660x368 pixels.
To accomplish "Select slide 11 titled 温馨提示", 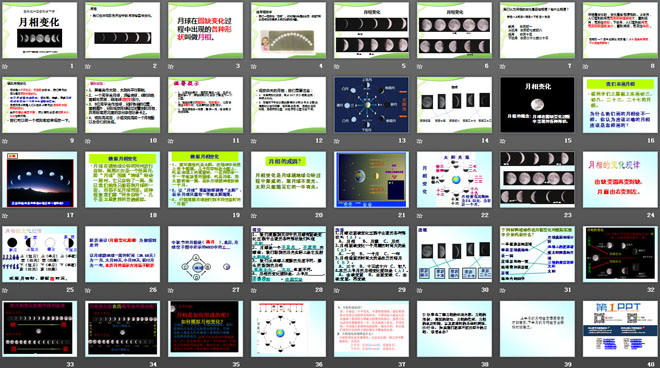I will click(205, 105).
